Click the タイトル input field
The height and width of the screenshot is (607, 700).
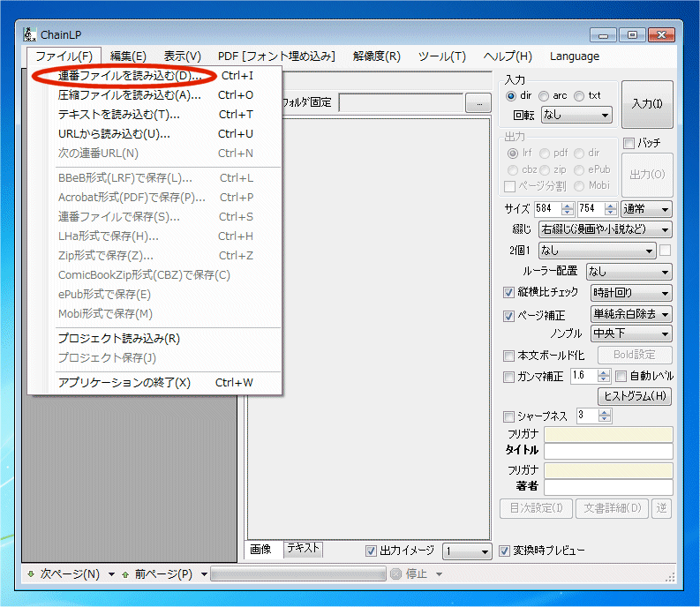tap(608, 452)
